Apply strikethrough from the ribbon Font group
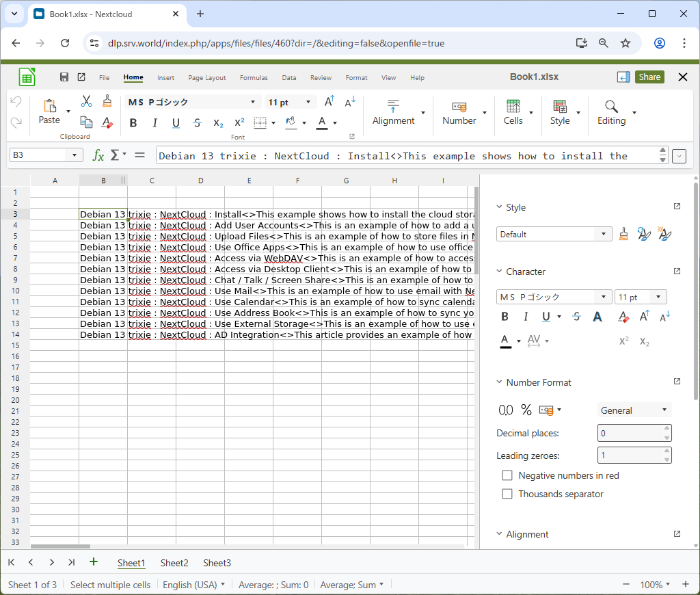Image resolution: width=700 pixels, height=595 pixels. click(197, 123)
